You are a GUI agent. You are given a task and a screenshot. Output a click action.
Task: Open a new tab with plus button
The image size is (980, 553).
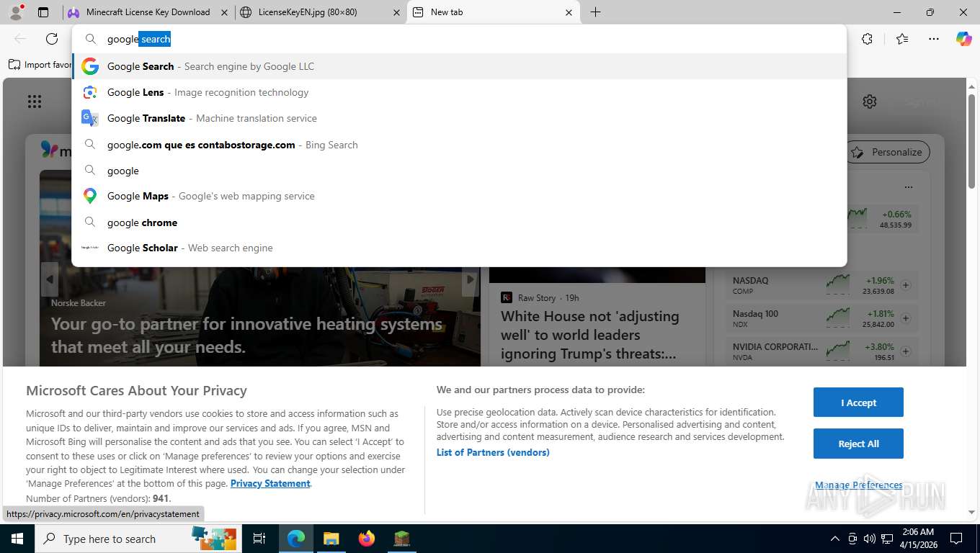tap(595, 12)
